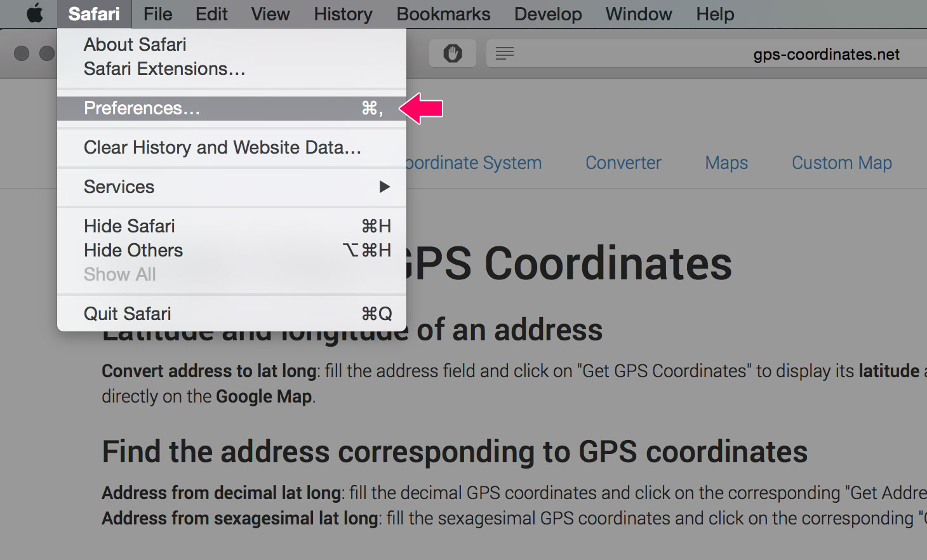
Task: Open the Apple menu
Action: (35, 13)
